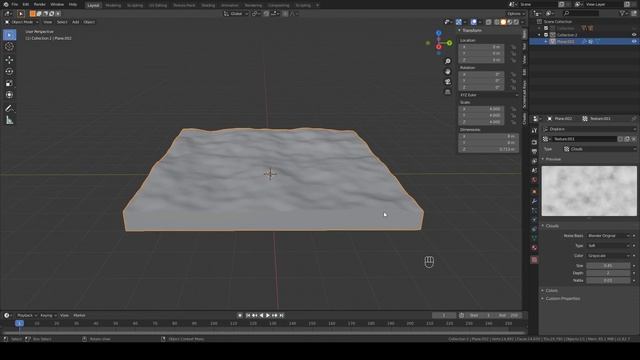Expand the Colors panel
This screenshot has height=360, width=640.
(x=550, y=291)
